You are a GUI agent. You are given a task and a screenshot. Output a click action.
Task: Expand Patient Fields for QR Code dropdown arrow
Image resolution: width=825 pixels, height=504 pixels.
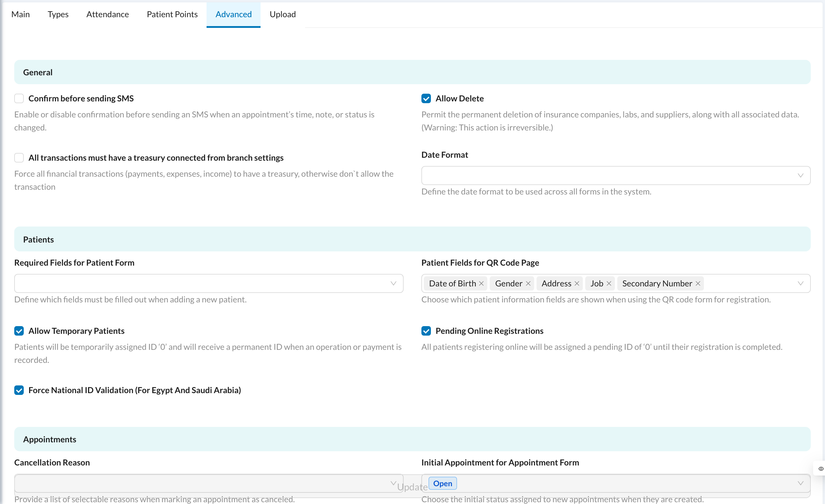(800, 283)
